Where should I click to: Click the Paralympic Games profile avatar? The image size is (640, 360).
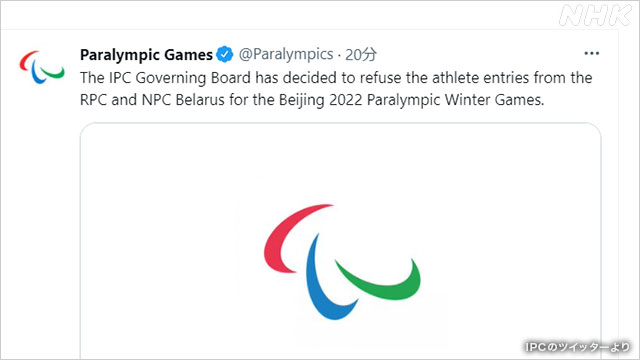click(x=42, y=67)
